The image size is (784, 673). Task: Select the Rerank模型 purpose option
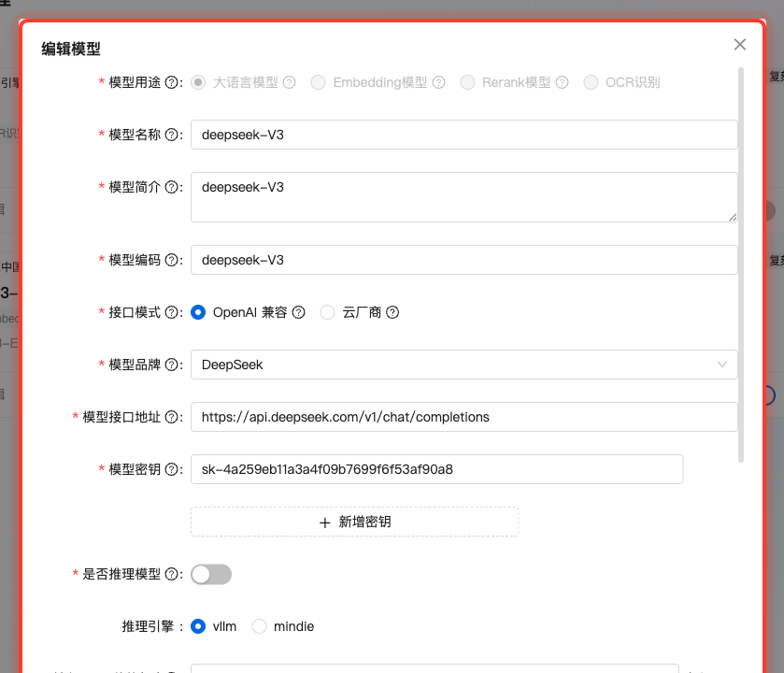(x=468, y=82)
